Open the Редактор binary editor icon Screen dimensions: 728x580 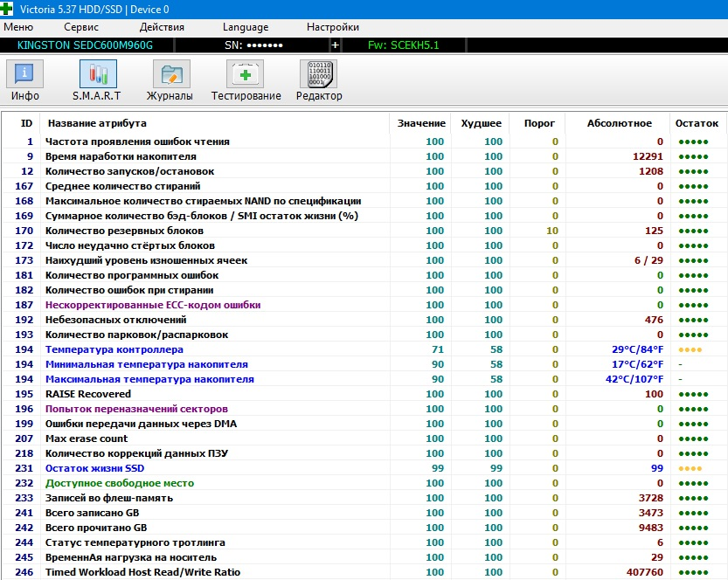[318, 73]
